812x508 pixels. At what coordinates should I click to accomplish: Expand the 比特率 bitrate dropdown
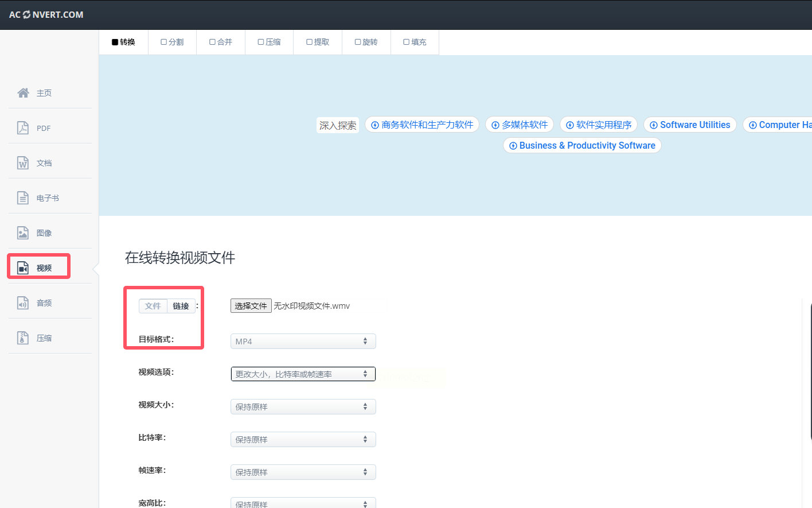(303, 440)
